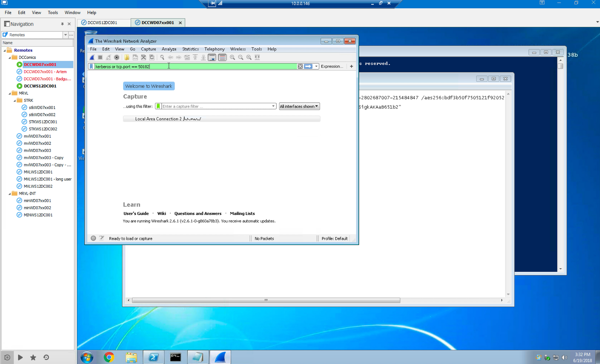
Task: Zoom out the packet text
Action: tap(241, 57)
